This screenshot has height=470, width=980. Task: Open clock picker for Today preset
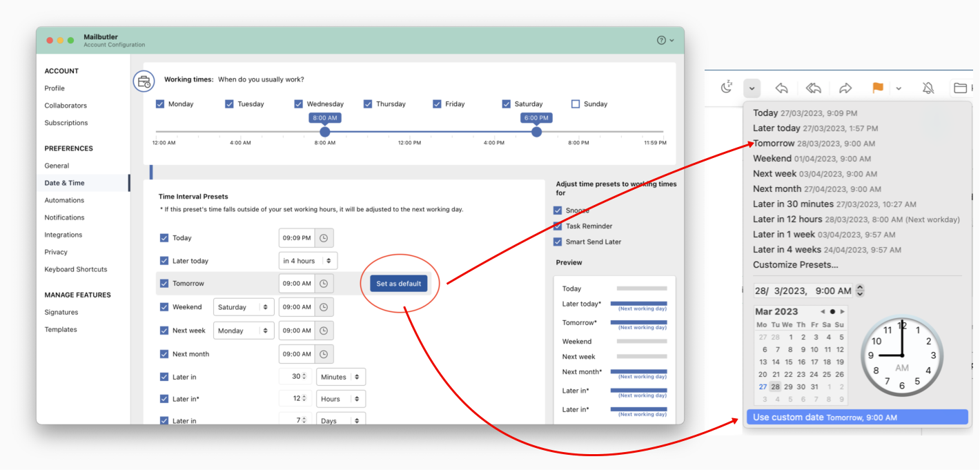pyautogui.click(x=324, y=238)
